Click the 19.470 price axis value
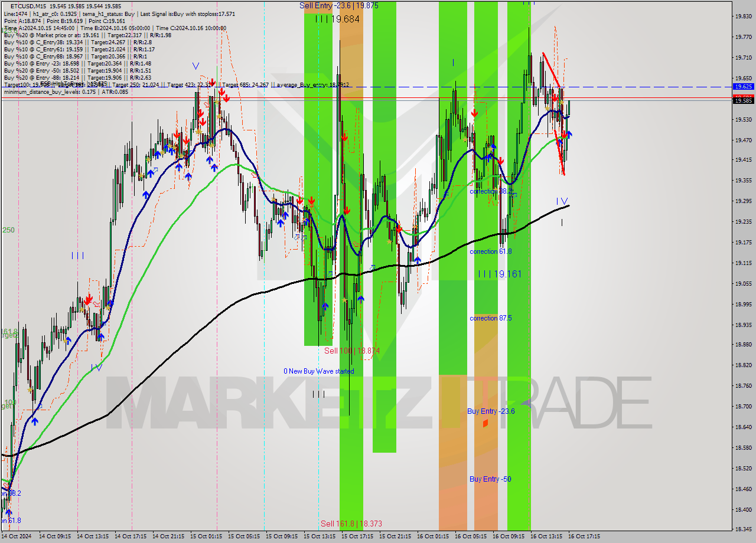The height and width of the screenshot is (543, 756). (x=743, y=140)
